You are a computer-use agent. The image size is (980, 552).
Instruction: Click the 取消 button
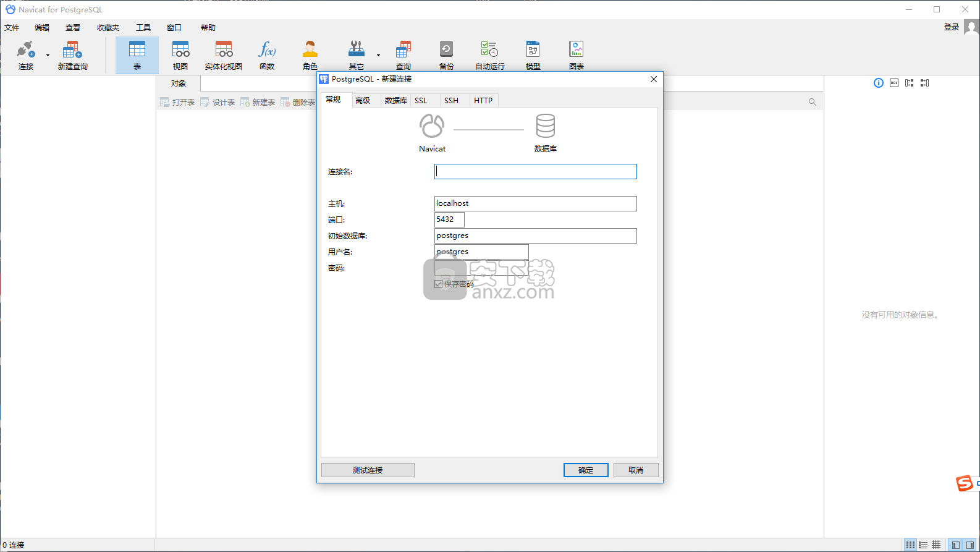(636, 470)
